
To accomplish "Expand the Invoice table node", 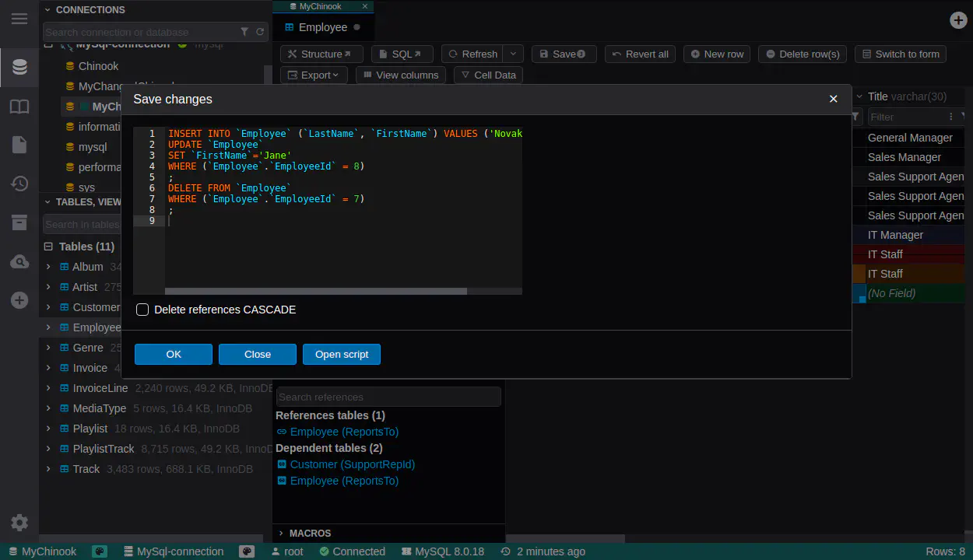I will tap(48, 368).
